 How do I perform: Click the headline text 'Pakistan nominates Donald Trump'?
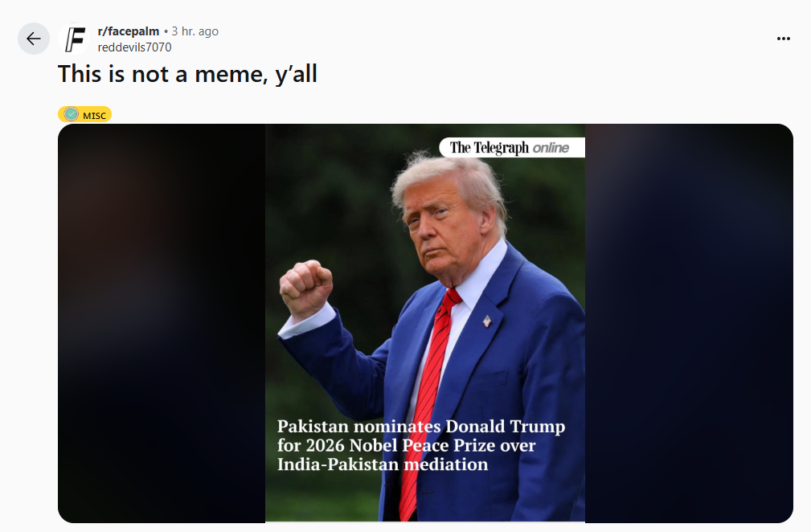[x=421, y=427]
